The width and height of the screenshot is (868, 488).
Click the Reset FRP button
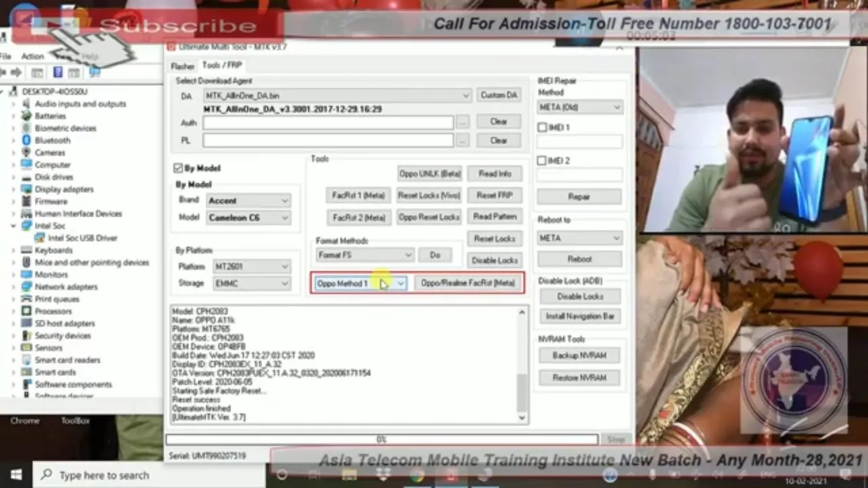click(495, 195)
